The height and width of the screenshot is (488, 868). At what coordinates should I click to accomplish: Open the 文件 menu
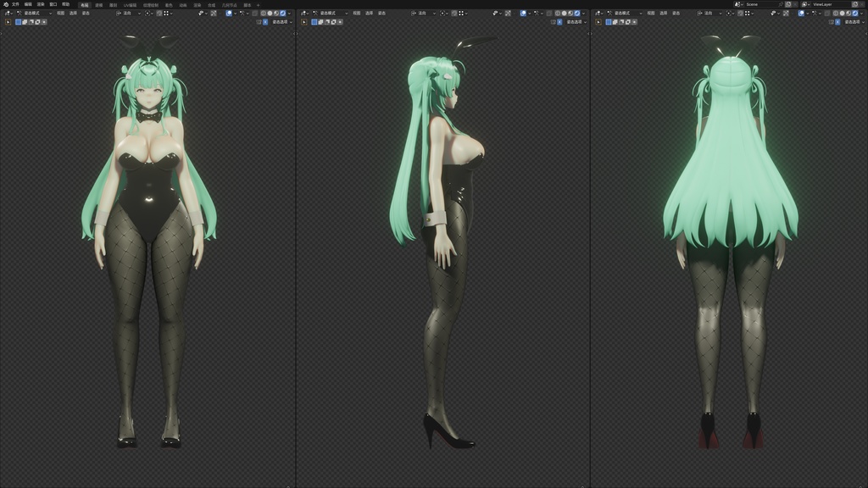click(x=15, y=5)
